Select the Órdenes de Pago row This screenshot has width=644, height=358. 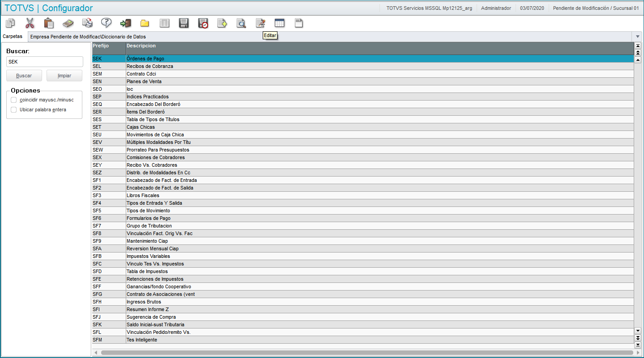(x=363, y=59)
